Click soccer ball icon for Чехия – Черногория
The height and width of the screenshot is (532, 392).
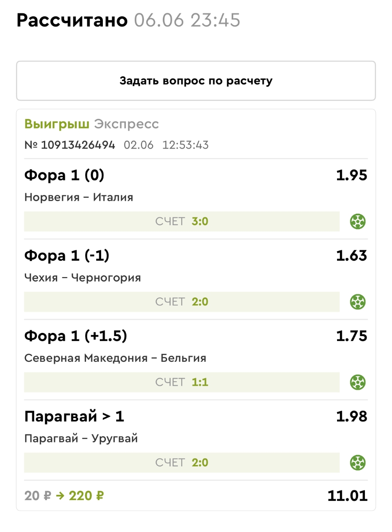pyautogui.click(x=358, y=302)
